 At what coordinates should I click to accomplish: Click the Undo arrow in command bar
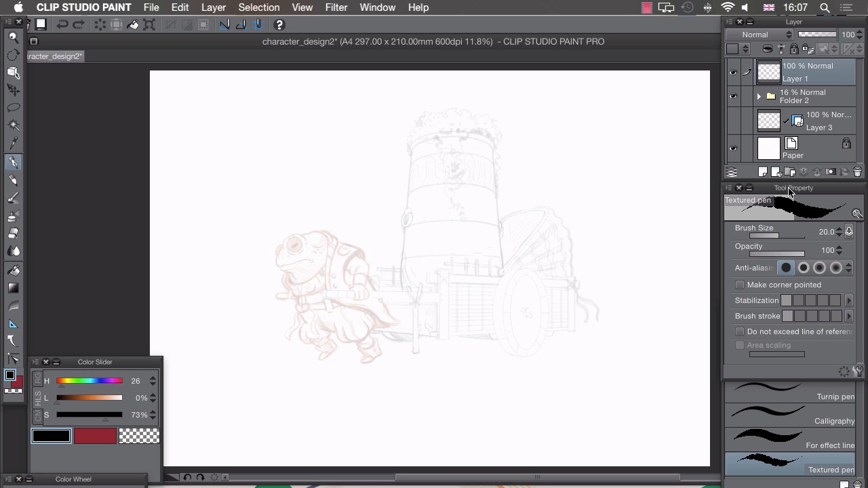click(x=62, y=24)
